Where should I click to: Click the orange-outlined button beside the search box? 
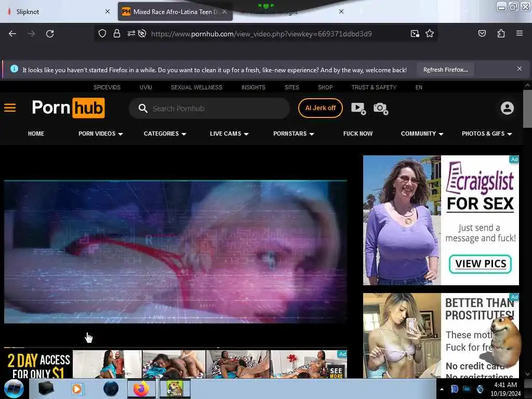(x=320, y=108)
